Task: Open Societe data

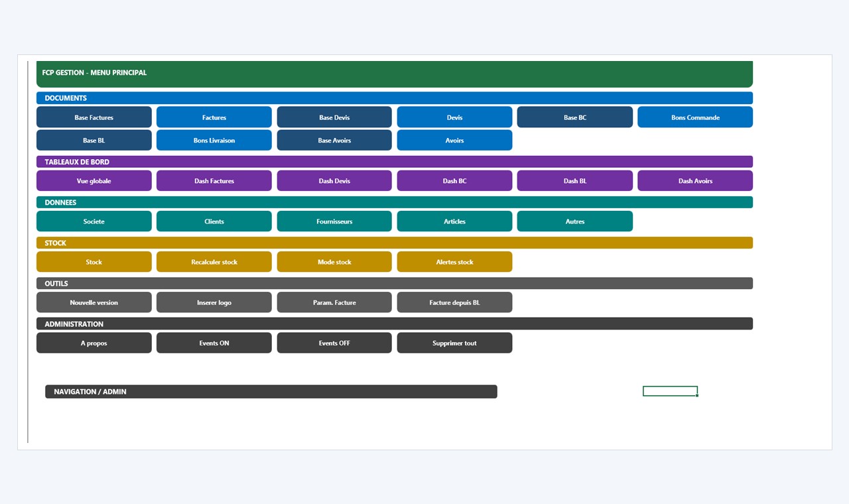Action: click(94, 221)
